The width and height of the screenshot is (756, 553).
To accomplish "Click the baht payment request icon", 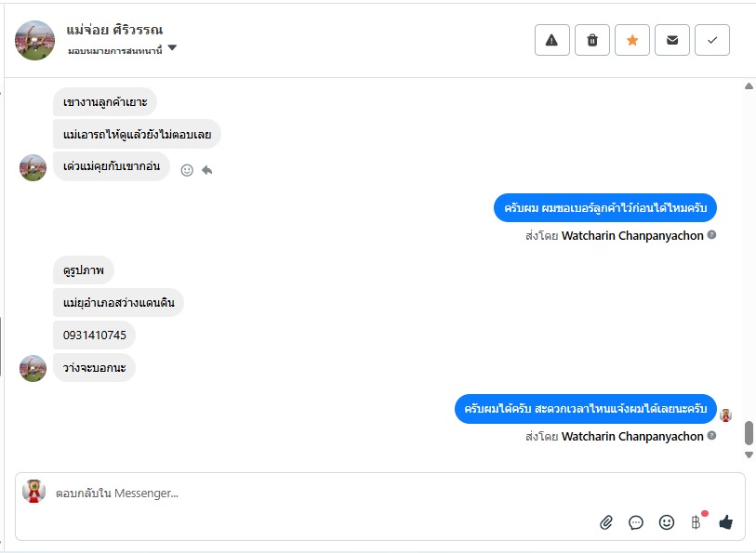I will [696, 522].
